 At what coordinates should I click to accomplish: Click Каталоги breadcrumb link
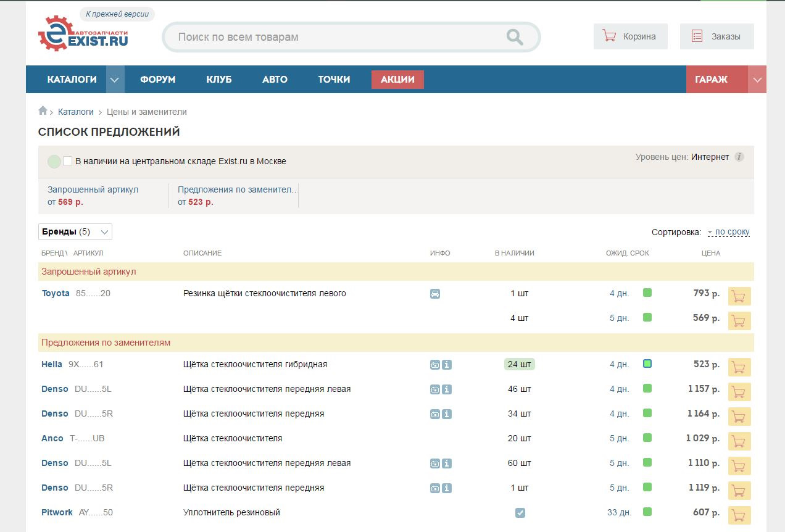(x=76, y=112)
